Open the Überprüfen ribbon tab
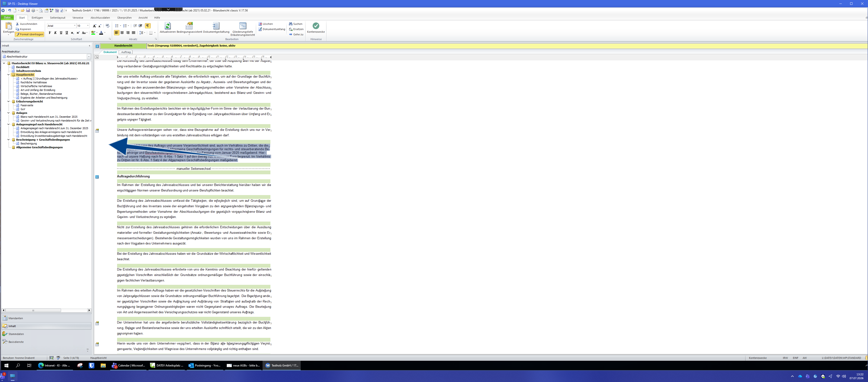 [x=124, y=17]
